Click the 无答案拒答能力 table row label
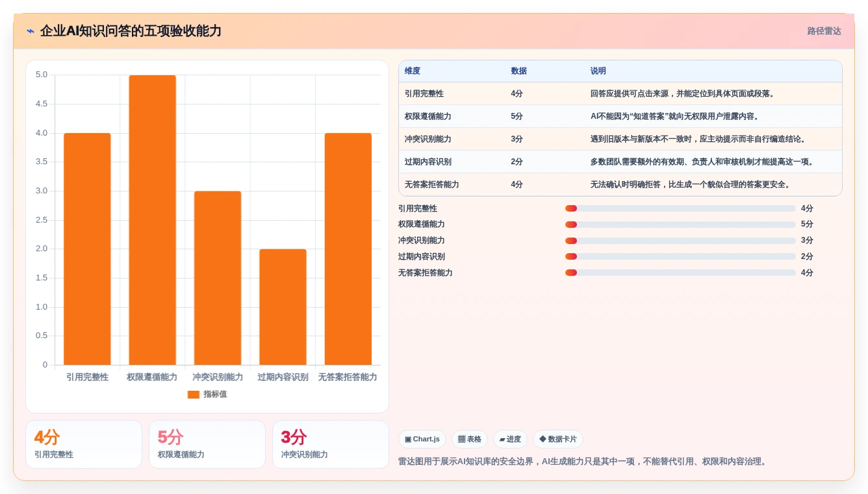The width and height of the screenshot is (868, 494). click(x=432, y=184)
